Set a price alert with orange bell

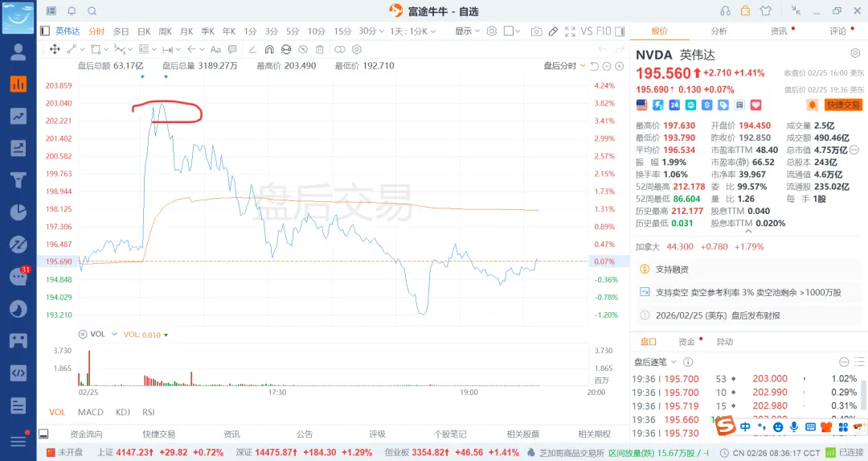tap(812, 105)
